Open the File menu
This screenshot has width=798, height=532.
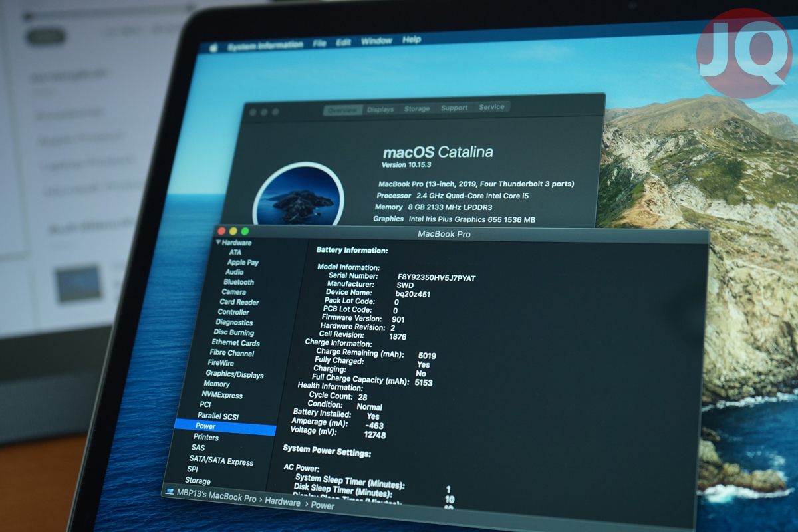tap(319, 43)
